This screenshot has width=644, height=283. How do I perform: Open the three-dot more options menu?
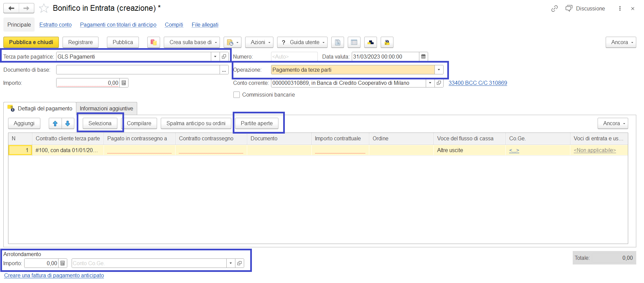(x=620, y=8)
